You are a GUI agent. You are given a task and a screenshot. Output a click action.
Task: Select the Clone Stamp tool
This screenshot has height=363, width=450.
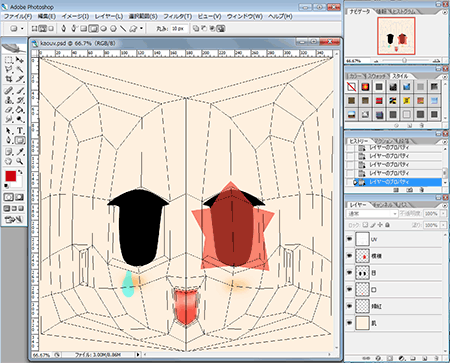pyautogui.click(x=8, y=100)
